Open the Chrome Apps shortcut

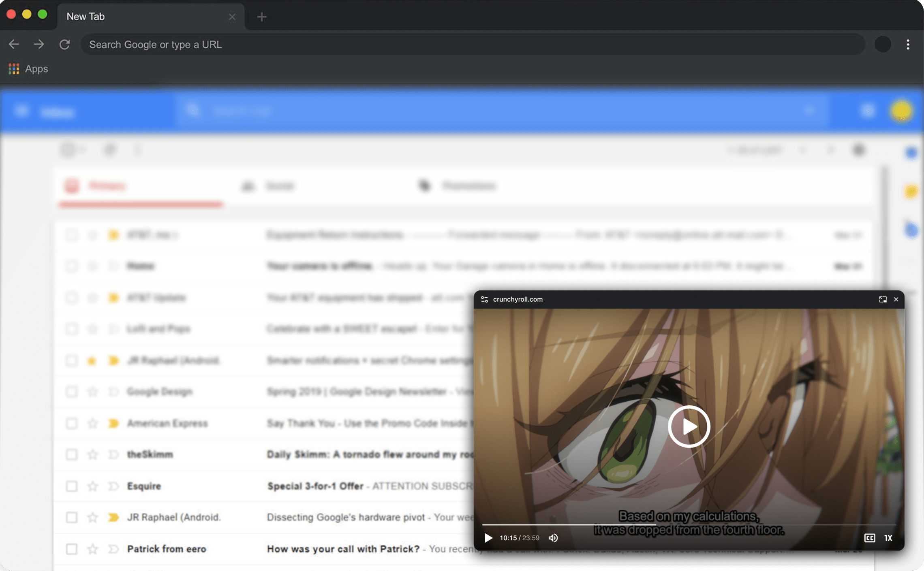(28, 69)
